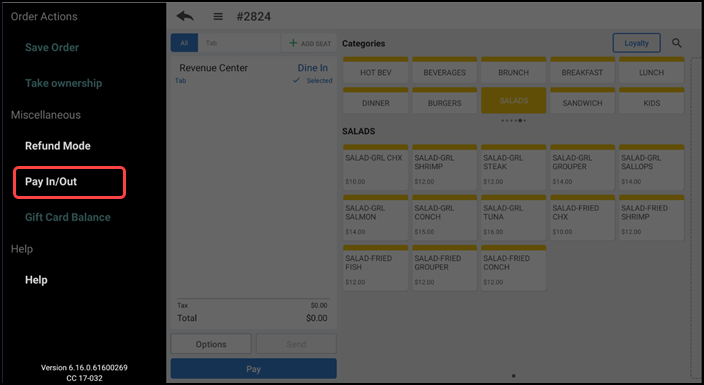
Task: Toggle Dine In order type
Action: [312, 68]
